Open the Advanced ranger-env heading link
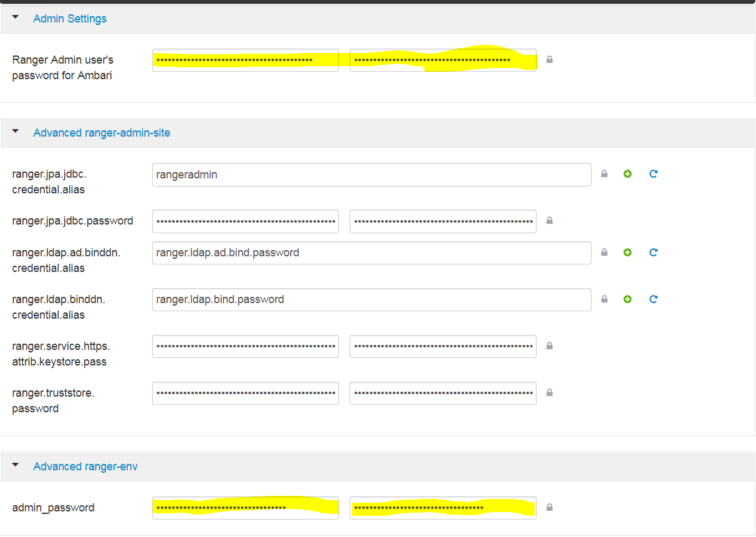Screen dimensions: 756x537 click(85, 465)
